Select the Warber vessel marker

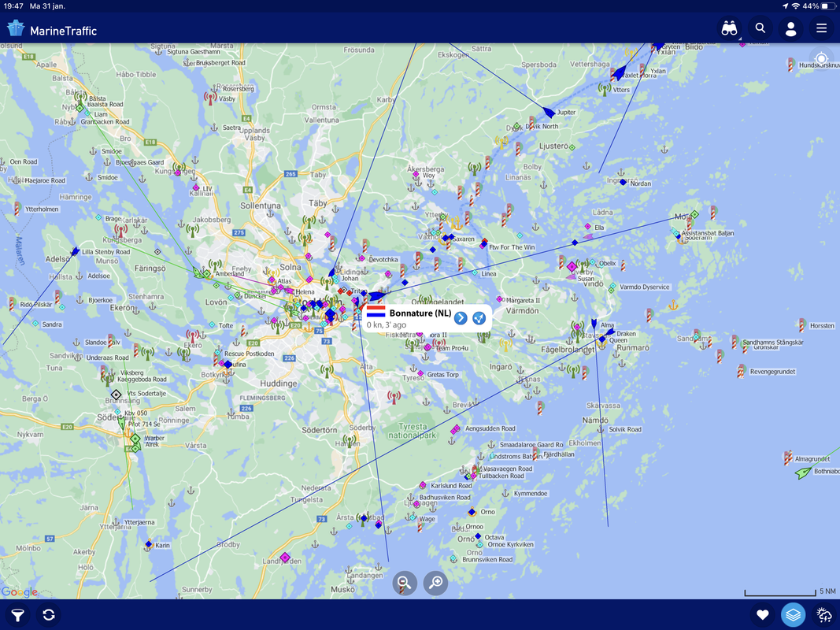coord(135,439)
